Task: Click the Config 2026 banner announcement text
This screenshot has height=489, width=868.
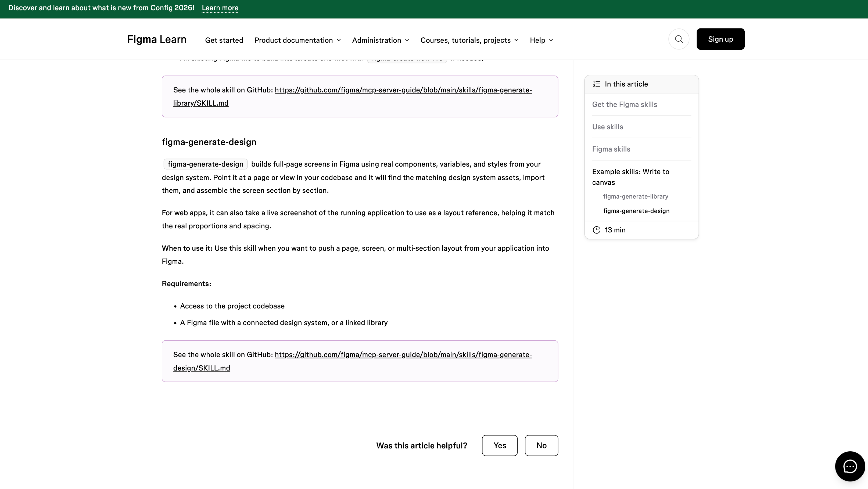Action: 101,8
